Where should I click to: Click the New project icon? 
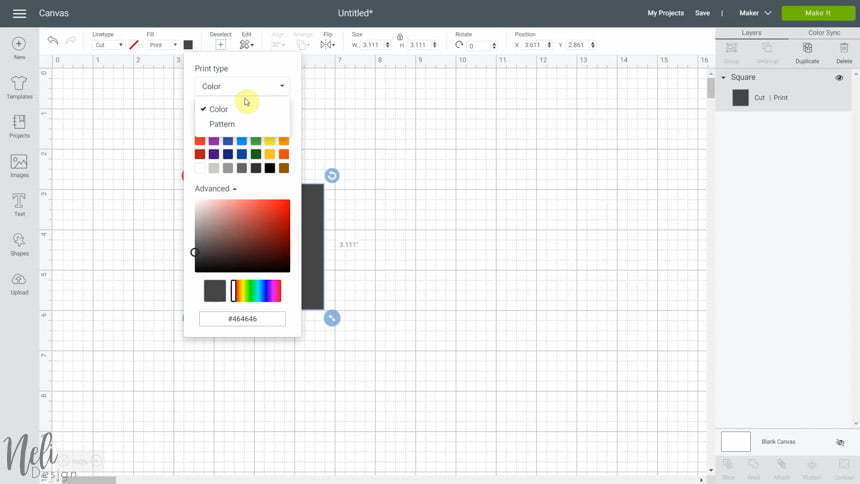point(19,47)
